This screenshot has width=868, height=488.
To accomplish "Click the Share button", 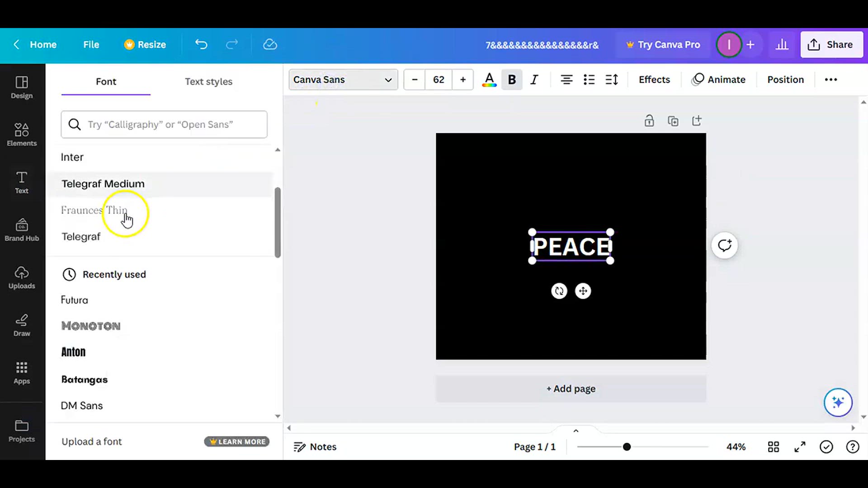I will pyautogui.click(x=831, y=44).
